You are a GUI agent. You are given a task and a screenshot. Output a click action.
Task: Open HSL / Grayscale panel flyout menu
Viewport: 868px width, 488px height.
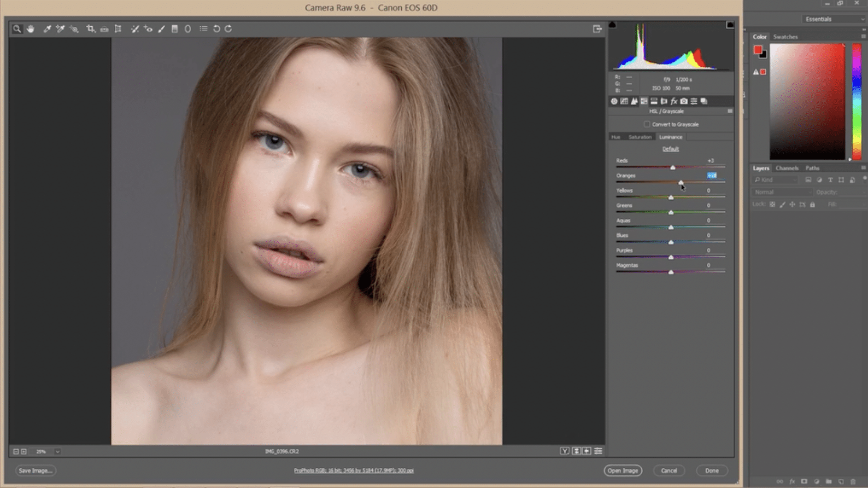coord(730,111)
